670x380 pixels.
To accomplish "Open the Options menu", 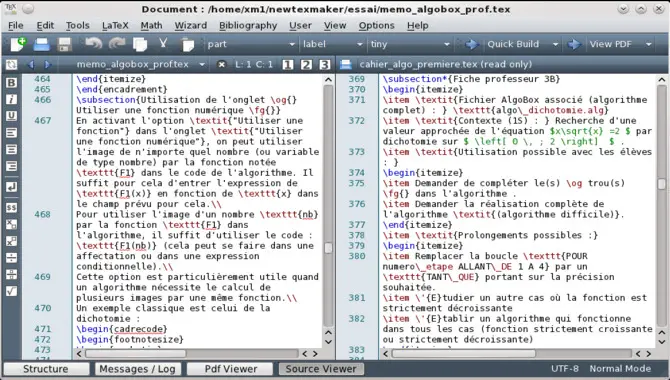I will (376, 26).
